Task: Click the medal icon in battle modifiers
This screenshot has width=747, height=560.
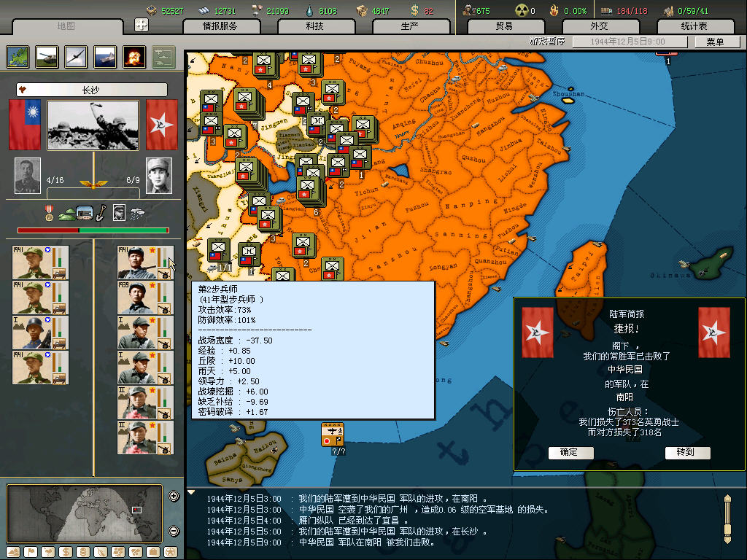Action: click(49, 213)
